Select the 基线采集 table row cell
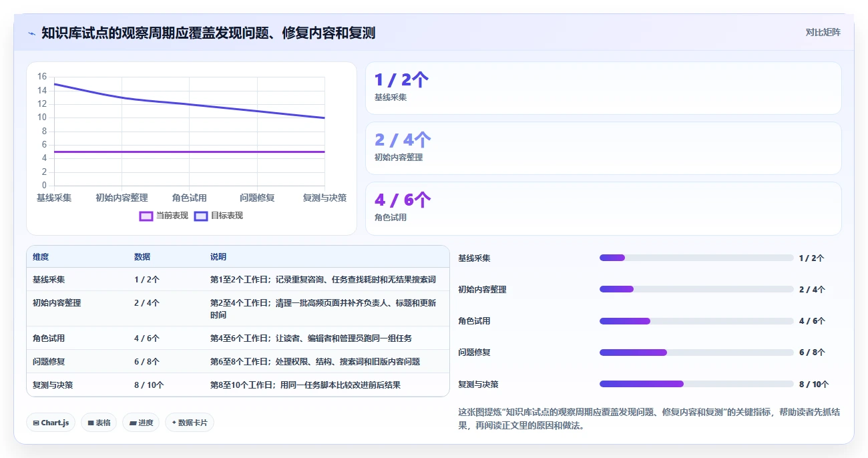Image resolution: width=868 pixels, height=458 pixels. click(49, 280)
